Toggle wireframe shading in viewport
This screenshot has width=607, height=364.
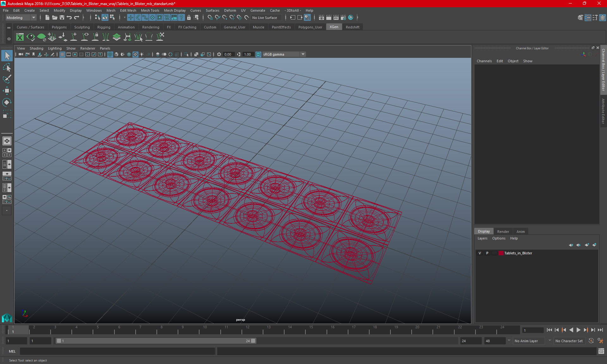pyautogui.click(x=110, y=54)
